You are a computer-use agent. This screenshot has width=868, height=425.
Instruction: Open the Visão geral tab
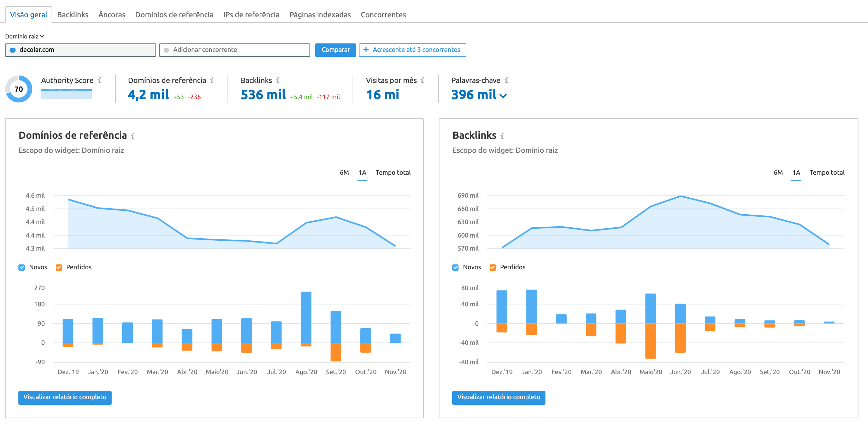pyautogui.click(x=29, y=15)
